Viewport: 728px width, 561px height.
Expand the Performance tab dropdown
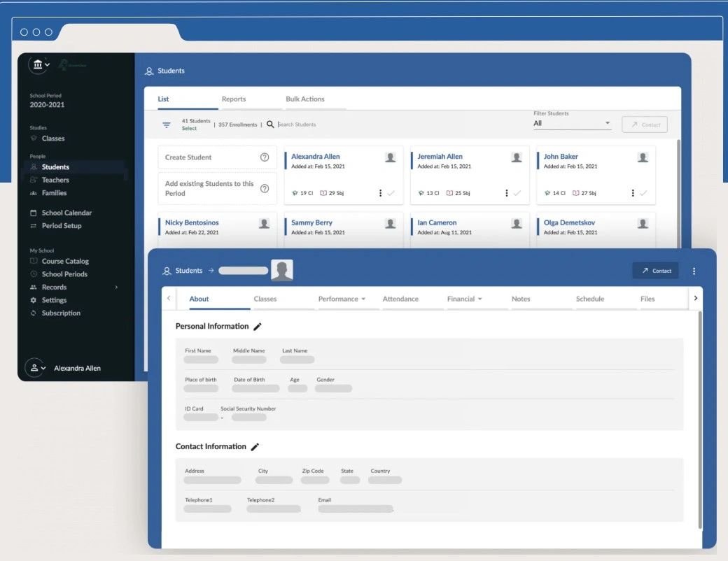point(363,299)
